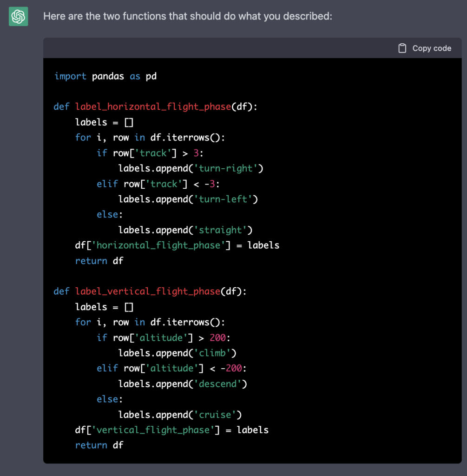Click the ChatGPT assistant avatar icon
The width and height of the screenshot is (467, 476).
[18, 16]
